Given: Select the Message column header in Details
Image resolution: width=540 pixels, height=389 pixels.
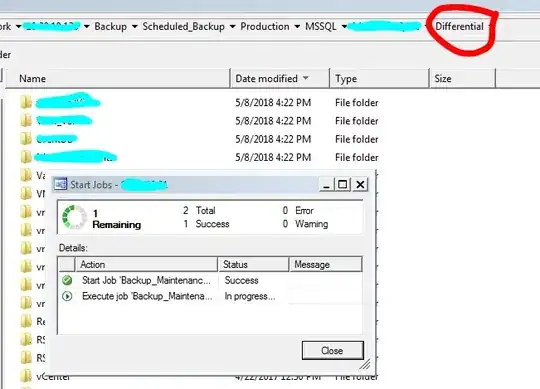Looking at the screenshot, I should [326, 264].
